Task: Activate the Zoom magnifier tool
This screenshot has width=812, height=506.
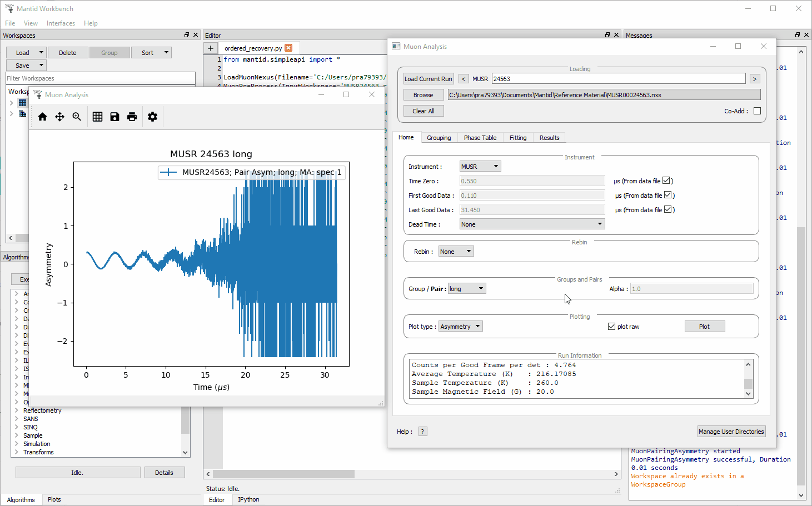Action: [77, 117]
